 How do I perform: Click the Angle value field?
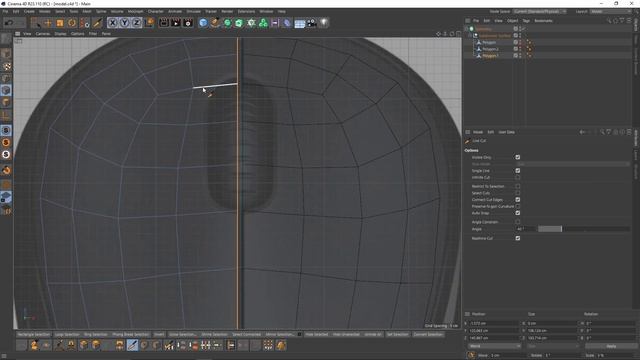[525, 229]
